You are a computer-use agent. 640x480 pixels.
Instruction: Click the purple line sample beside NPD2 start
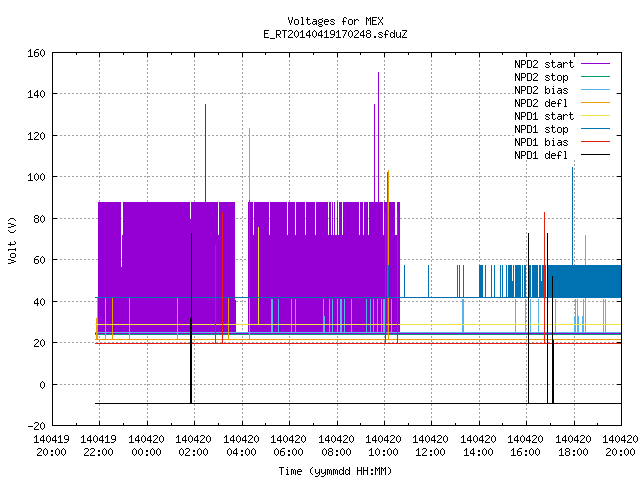(596, 64)
